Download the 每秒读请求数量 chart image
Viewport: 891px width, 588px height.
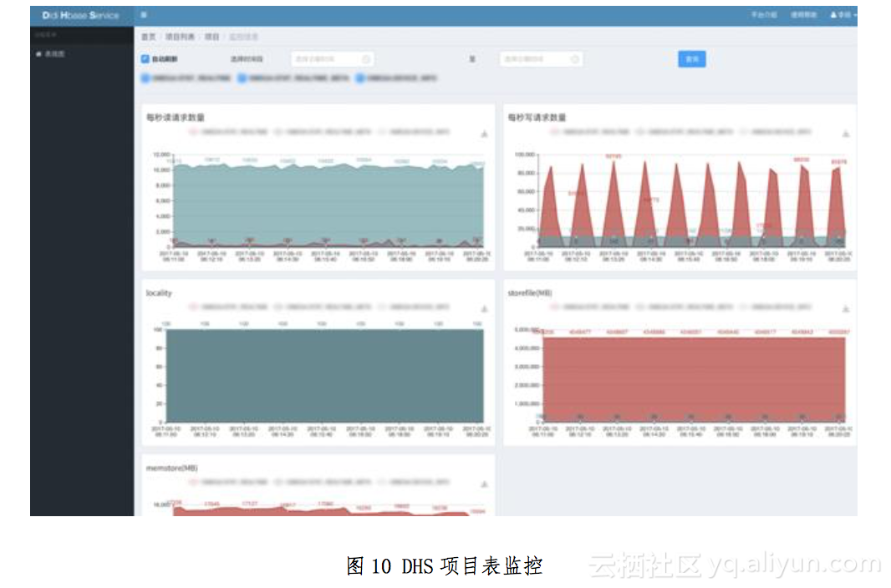[x=484, y=134]
